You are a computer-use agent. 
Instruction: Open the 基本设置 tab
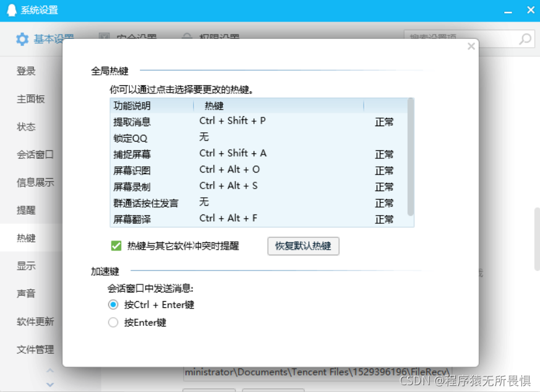point(45,39)
